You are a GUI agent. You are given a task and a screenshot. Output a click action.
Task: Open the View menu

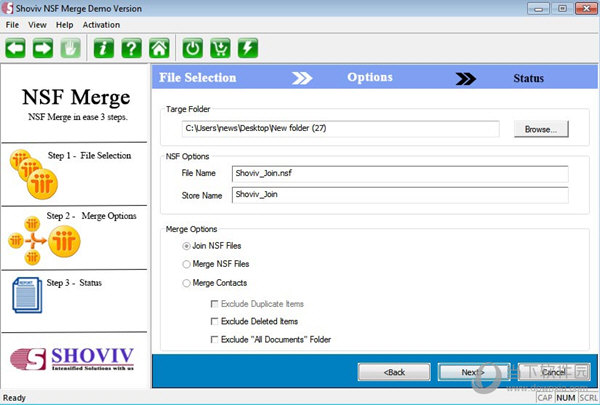[x=37, y=25]
